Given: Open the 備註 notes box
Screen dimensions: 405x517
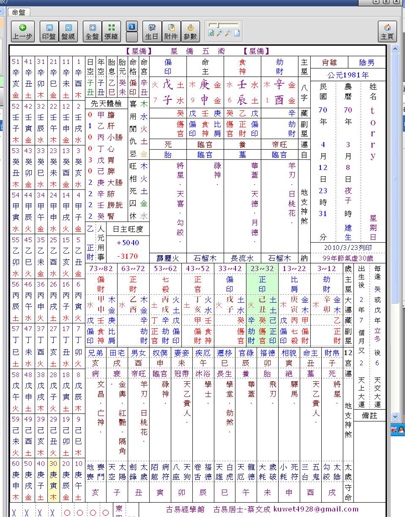Looking at the screenshot, I should (369, 416).
